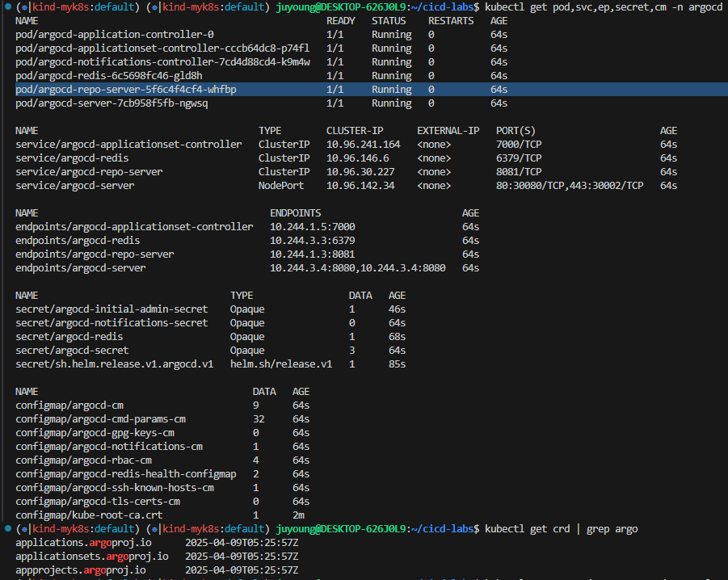Click secret/argocd-notifications-secret
The width and height of the screenshot is (728, 580).
pyautogui.click(x=112, y=323)
